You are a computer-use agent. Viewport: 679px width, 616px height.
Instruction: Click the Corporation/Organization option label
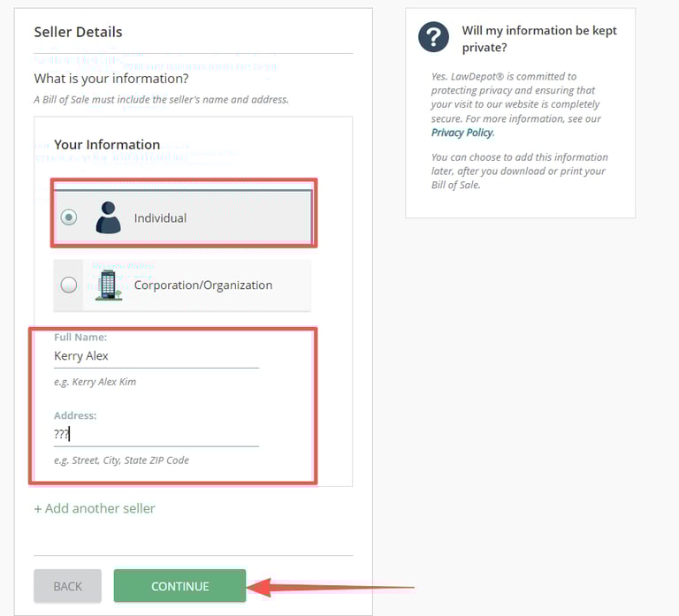203,285
